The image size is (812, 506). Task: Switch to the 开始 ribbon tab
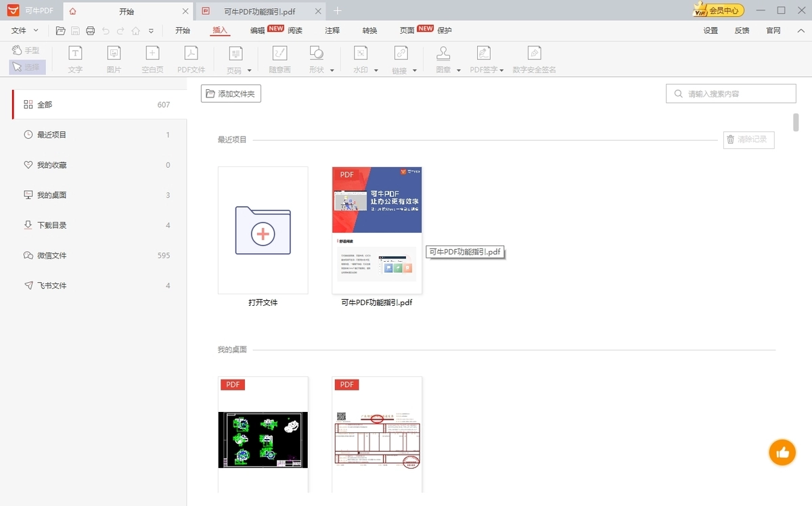pyautogui.click(x=183, y=30)
